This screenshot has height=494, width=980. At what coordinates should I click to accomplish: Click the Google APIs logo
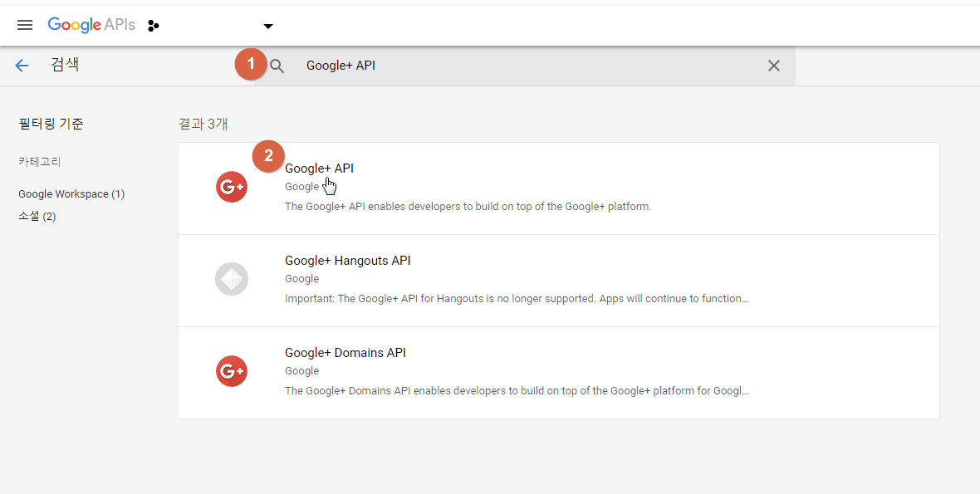[91, 25]
